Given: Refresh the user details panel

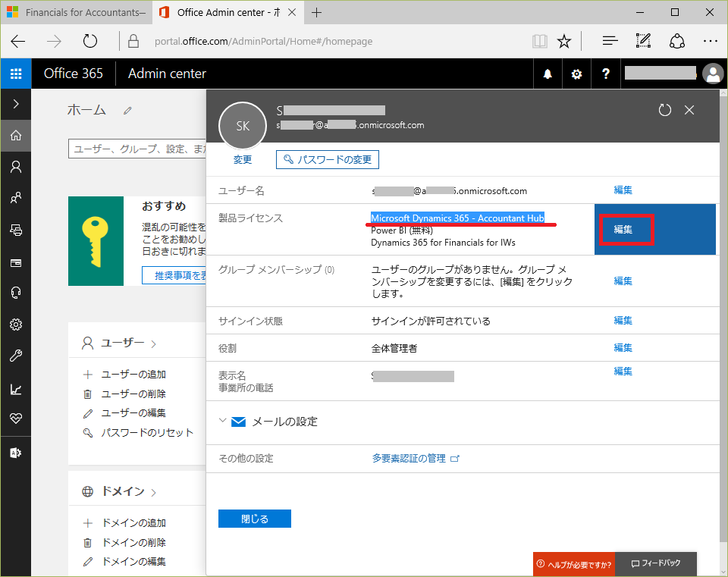Looking at the screenshot, I should 665,110.
